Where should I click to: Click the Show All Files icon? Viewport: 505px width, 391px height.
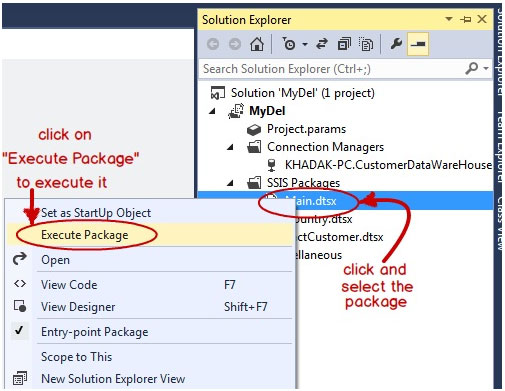click(366, 44)
